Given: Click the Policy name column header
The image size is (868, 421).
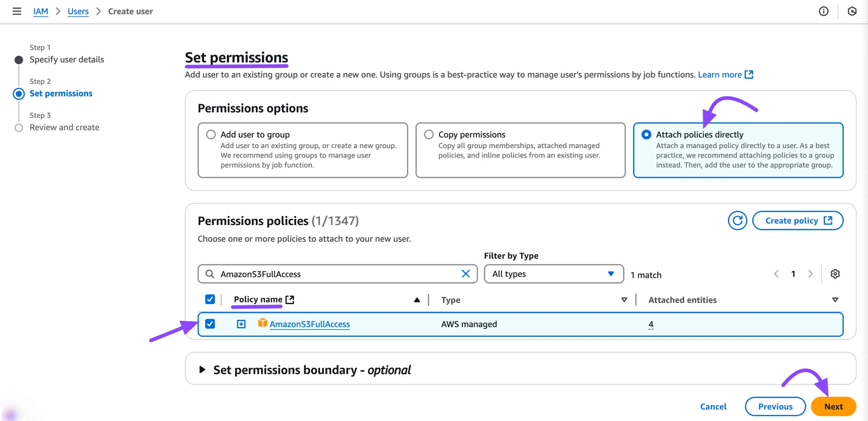Looking at the screenshot, I should click(x=258, y=299).
